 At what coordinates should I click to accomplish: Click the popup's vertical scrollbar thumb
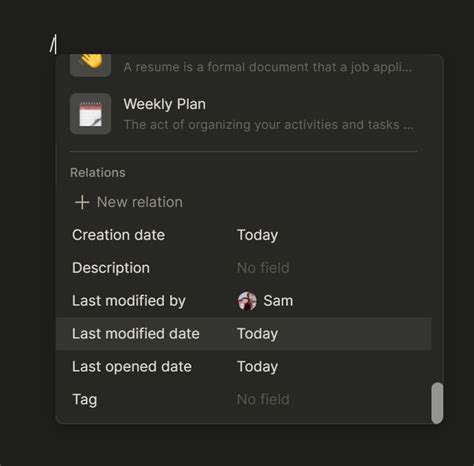(x=437, y=403)
